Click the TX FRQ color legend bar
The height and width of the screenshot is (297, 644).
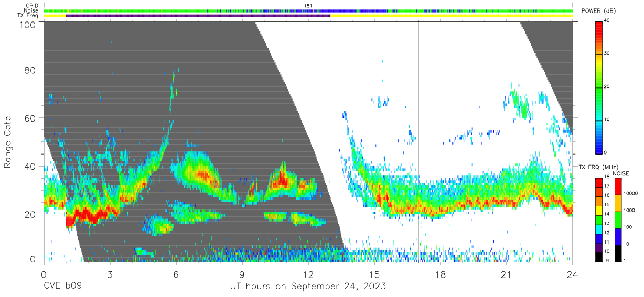click(x=599, y=219)
